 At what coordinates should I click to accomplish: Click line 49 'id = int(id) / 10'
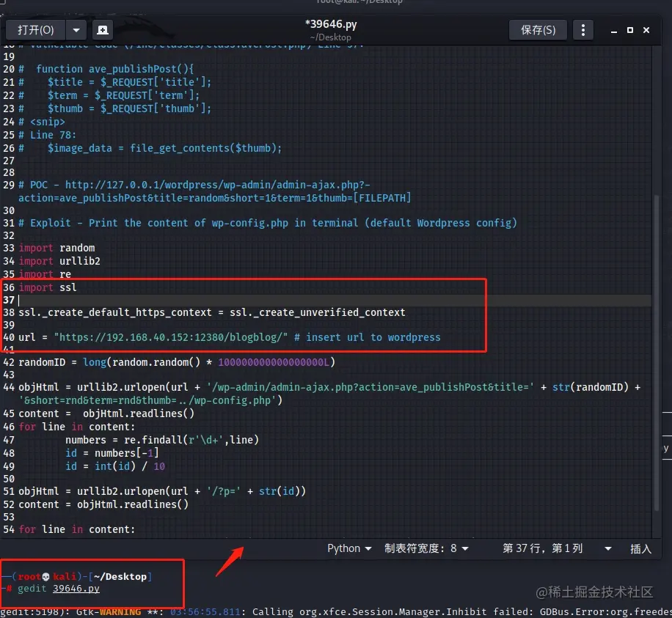tap(115, 466)
